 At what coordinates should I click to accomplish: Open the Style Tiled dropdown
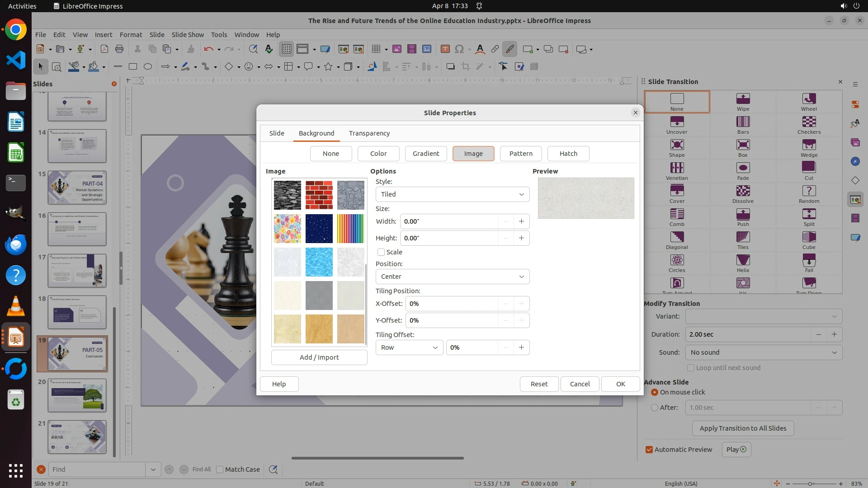point(452,194)
